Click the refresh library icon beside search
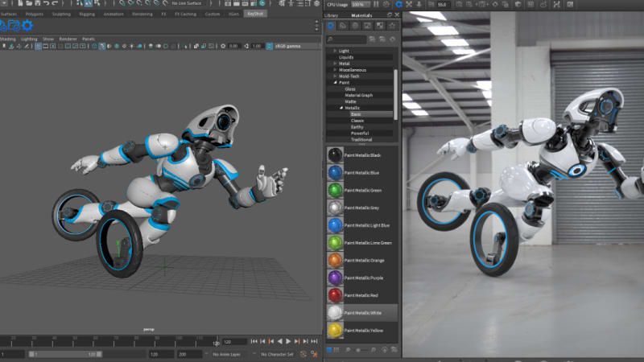644x362 pixels. [393, 39]
